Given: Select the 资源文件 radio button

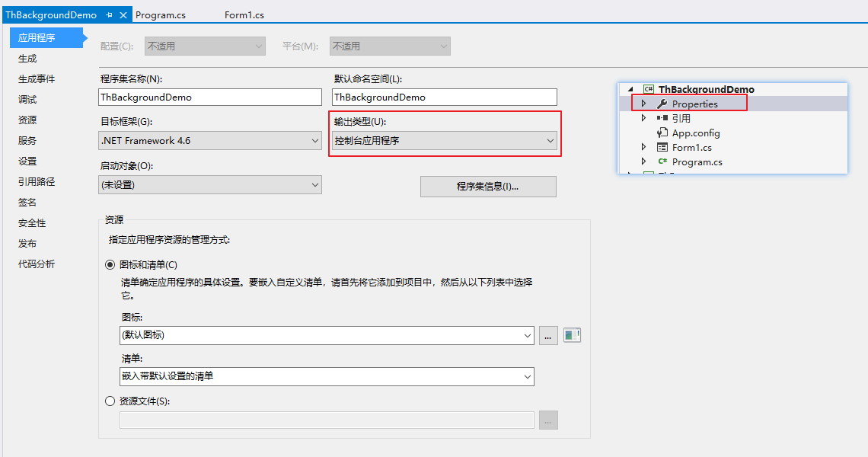Looking at the screenshot, I should (x=110, y=401).
